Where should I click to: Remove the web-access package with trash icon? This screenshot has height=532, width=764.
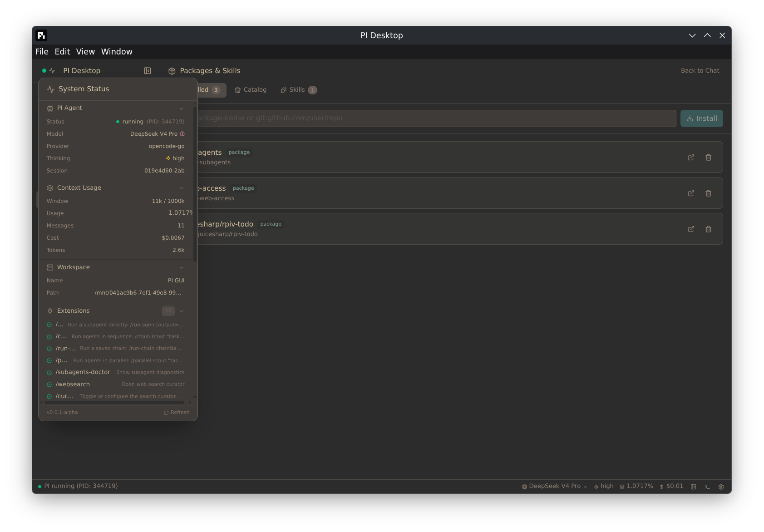(708, 193)
